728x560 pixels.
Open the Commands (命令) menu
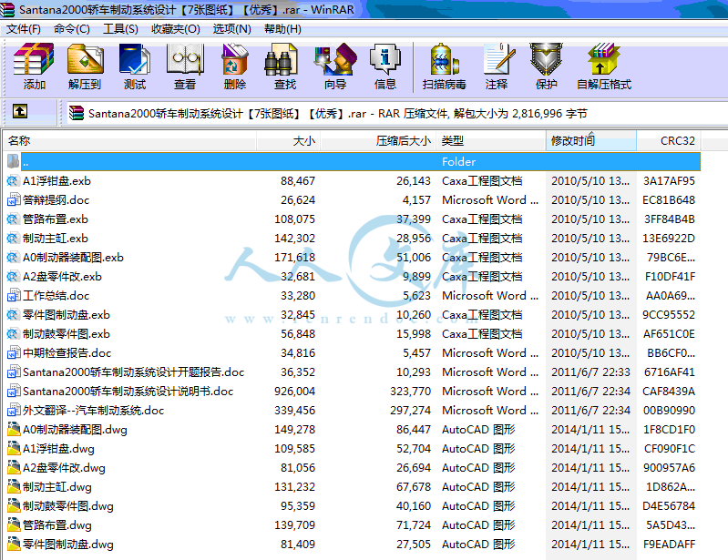[x=71, y=29]
